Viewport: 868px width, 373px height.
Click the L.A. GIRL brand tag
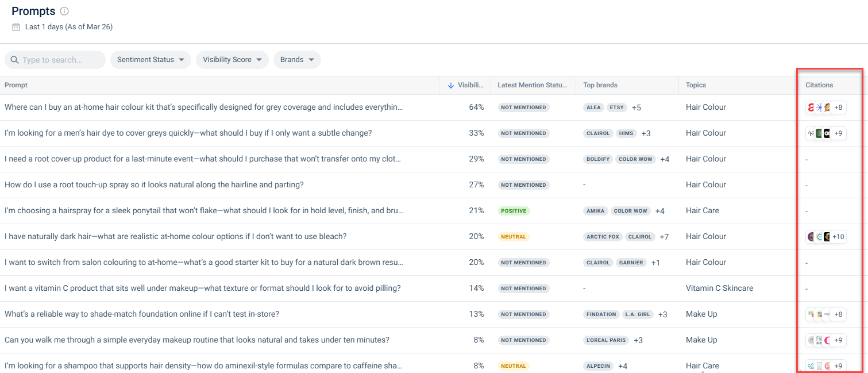click(x=638, y=314)
